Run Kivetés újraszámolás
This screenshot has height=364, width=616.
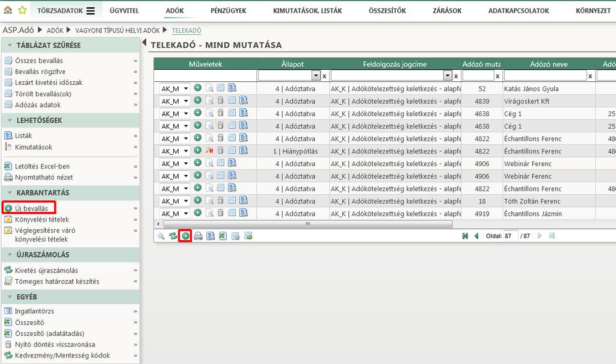point(46,271)
